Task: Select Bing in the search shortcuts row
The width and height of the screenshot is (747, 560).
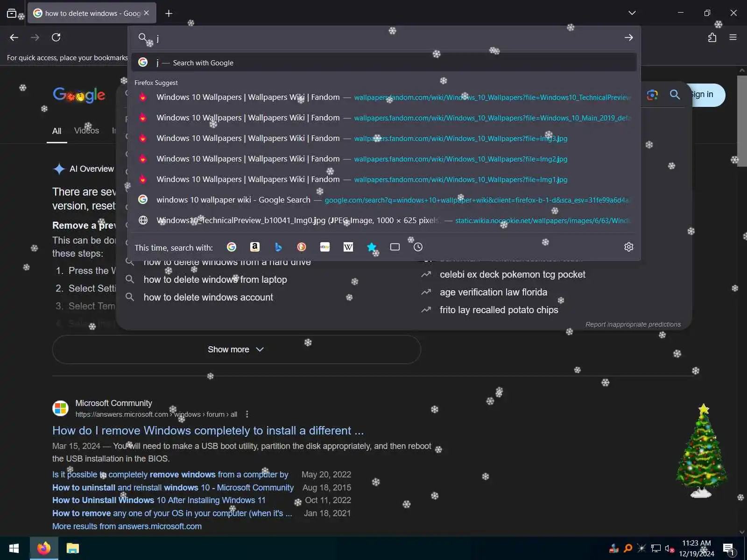Action: pyautogui.click(x=278, y=247)
